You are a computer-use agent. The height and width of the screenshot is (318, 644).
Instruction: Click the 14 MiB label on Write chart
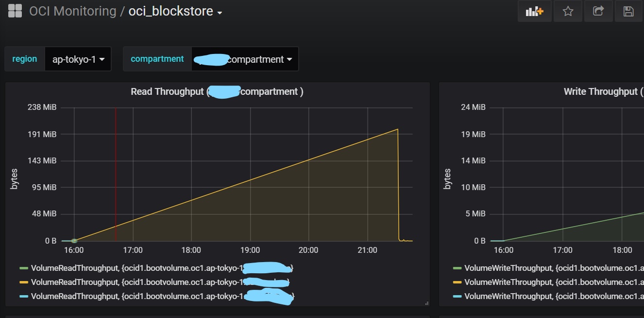tap(474, 160)
